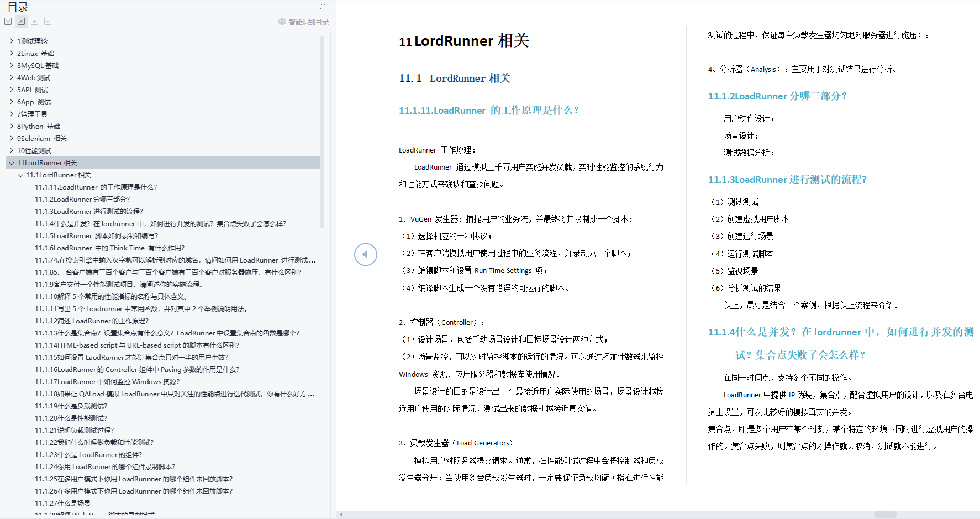Open outline item 11.1.24 哪个组件录制脚本
The height and width of the screenshot is (519, 980).
pyautogui.click(x=105, y=466)
